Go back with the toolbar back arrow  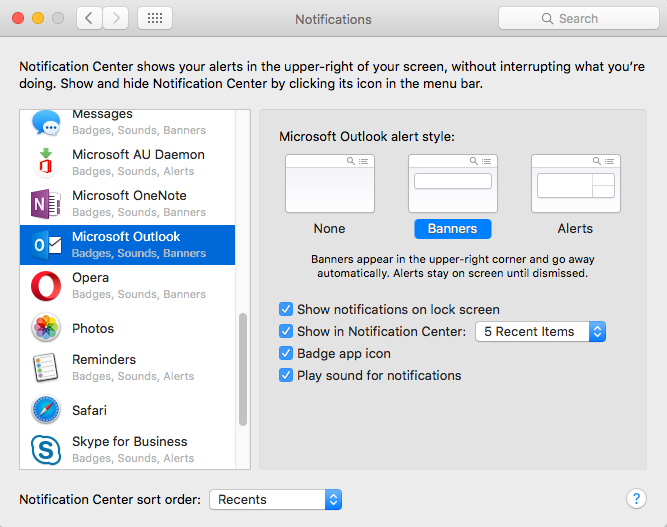click(x=89, y=18)
